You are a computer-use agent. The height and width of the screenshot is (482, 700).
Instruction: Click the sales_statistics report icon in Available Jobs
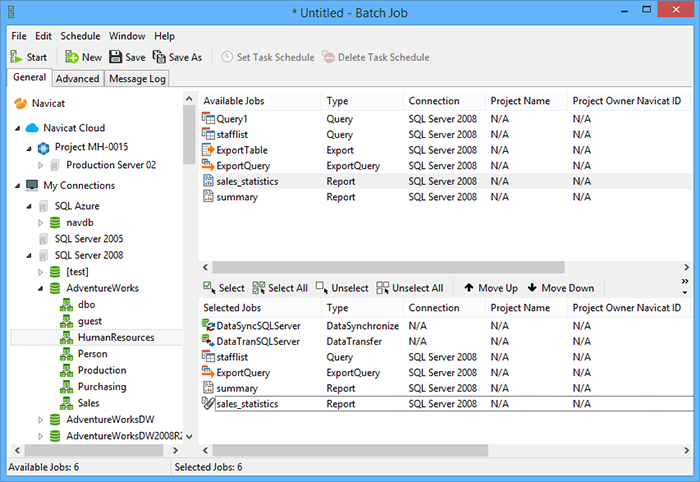[208, 181]
